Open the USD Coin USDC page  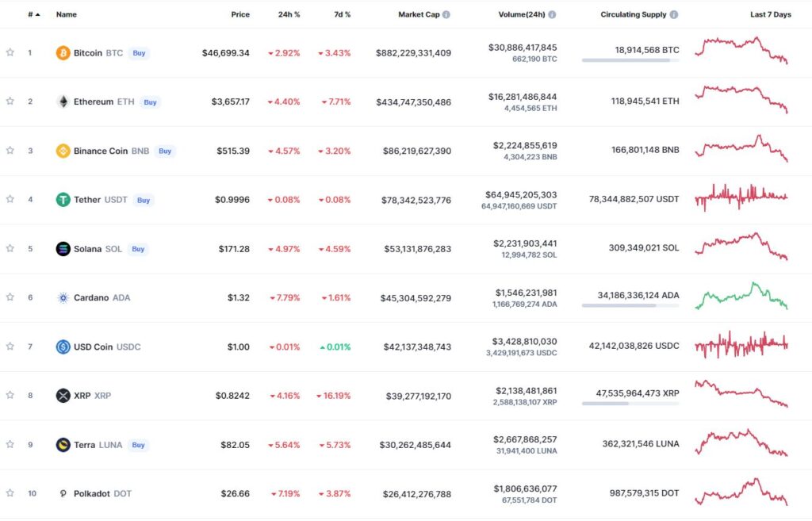click(107, 347)
